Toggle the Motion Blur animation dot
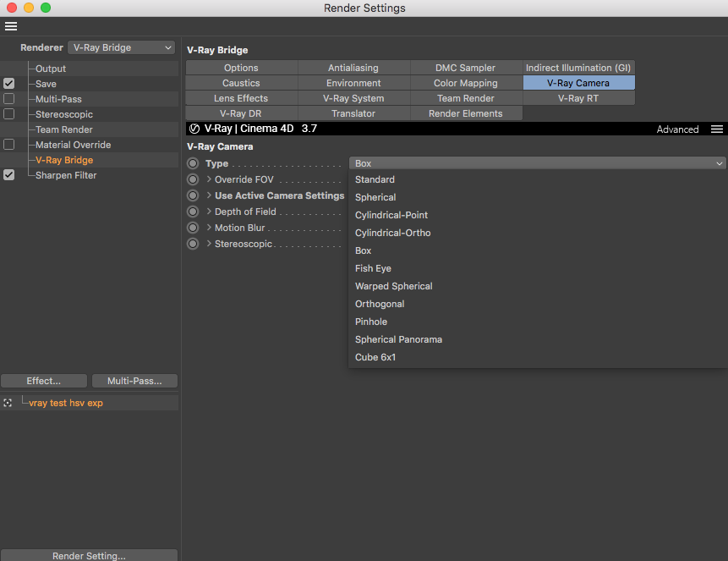The image size is (728, 561). pos(193,228)
